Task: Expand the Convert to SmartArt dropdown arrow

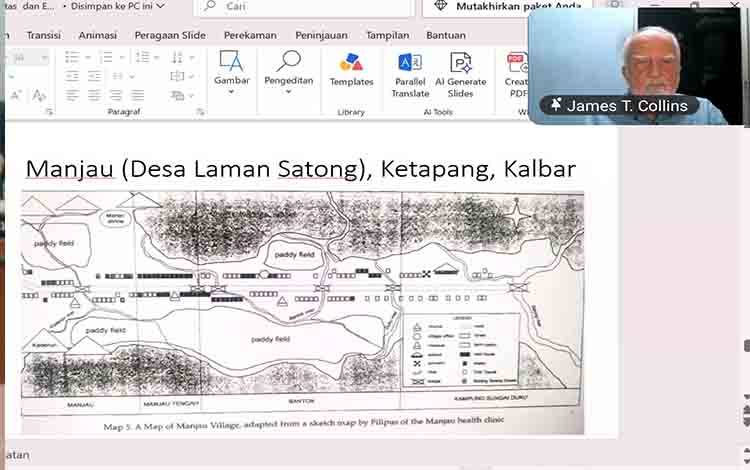Action: point(192,96)
